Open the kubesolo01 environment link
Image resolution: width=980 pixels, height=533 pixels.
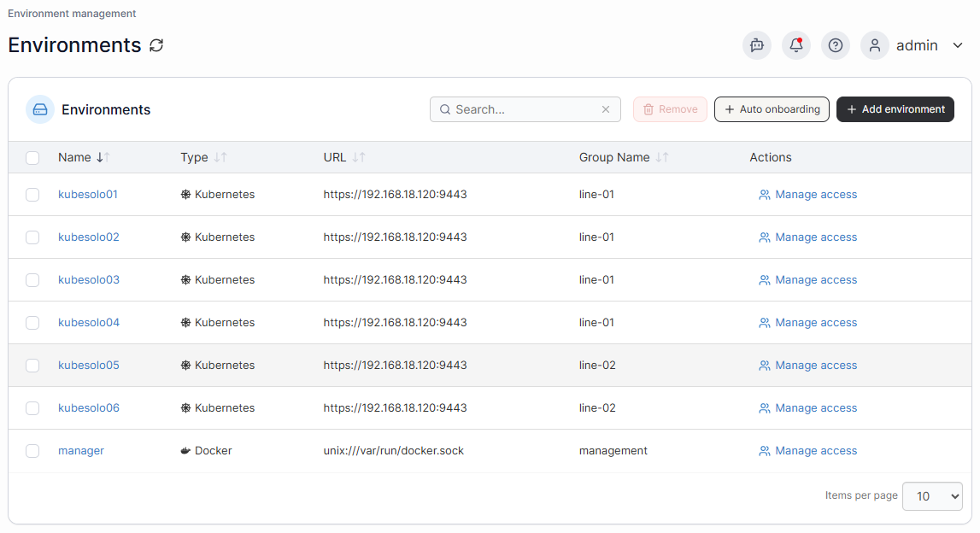pyautogui.click(x=87, y=195)
